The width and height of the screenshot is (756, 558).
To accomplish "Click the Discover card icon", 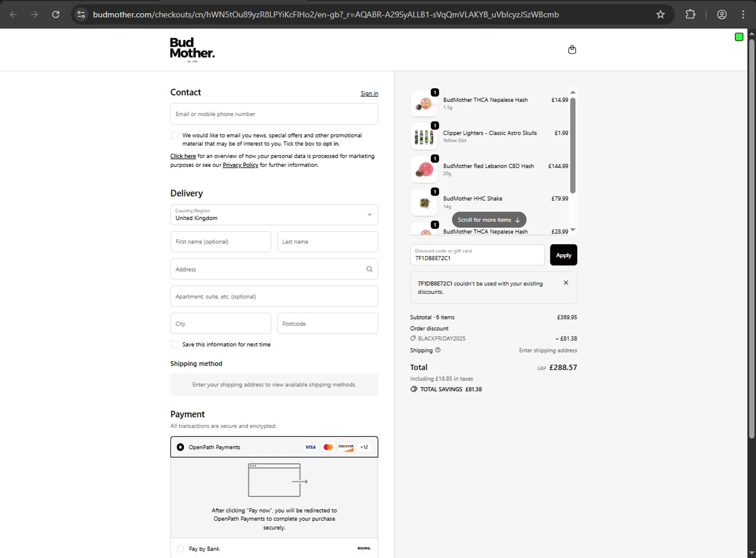I will click(x=346, y=447).
